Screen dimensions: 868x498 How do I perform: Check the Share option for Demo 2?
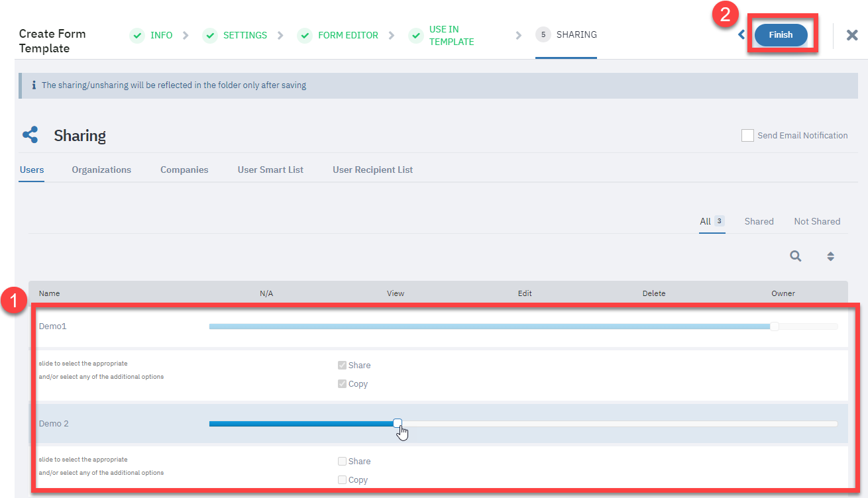pyautogui.click(x=342, y=462)
